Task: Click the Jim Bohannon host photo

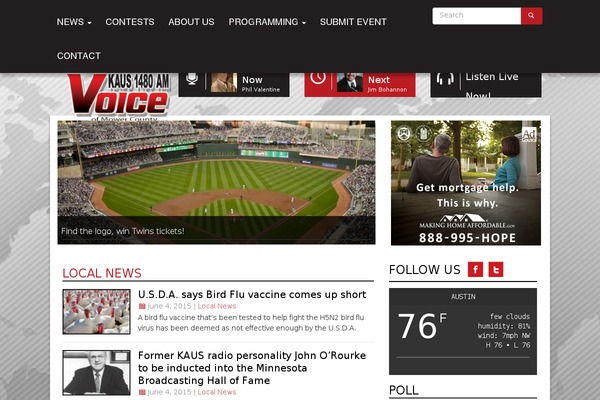Action: tap(350, 82)
